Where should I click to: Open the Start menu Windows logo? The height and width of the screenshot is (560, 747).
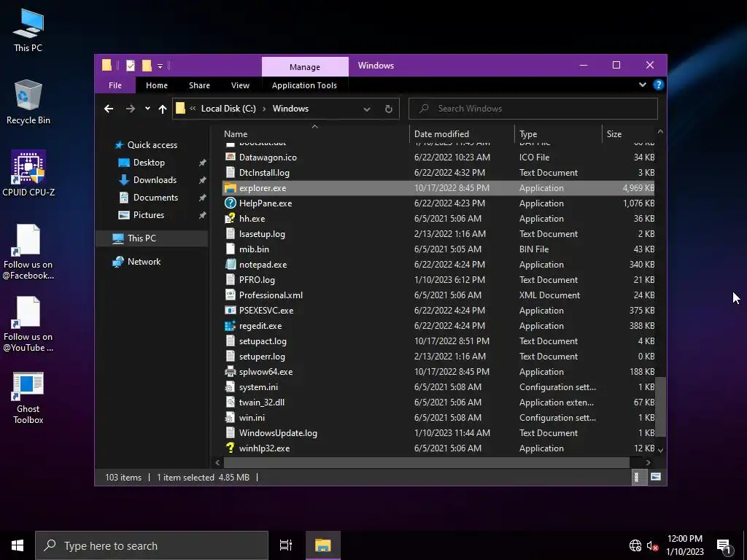18,545
